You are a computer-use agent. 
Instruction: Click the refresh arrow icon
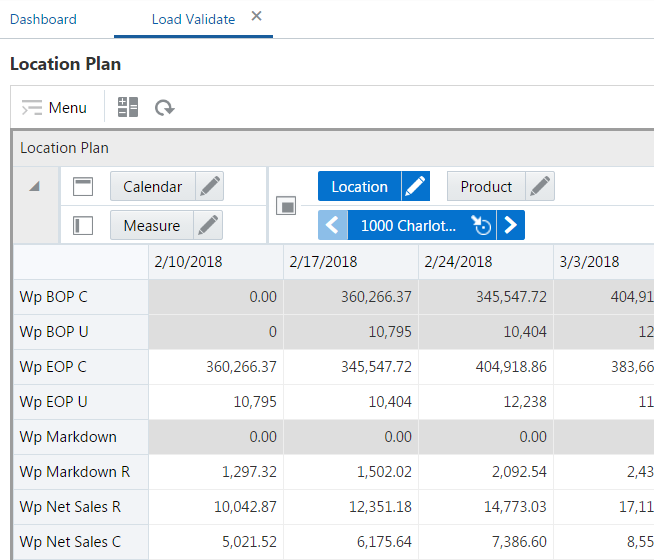pos(165,108)
